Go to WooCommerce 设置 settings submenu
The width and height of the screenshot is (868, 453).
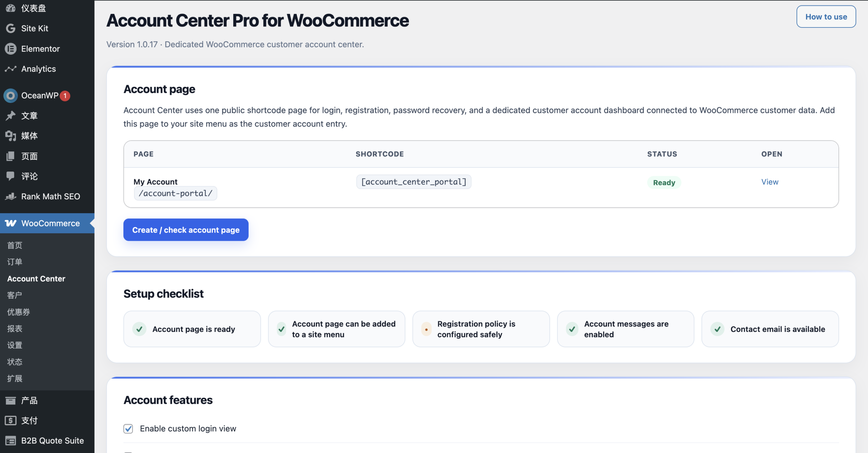click(15, 345)
